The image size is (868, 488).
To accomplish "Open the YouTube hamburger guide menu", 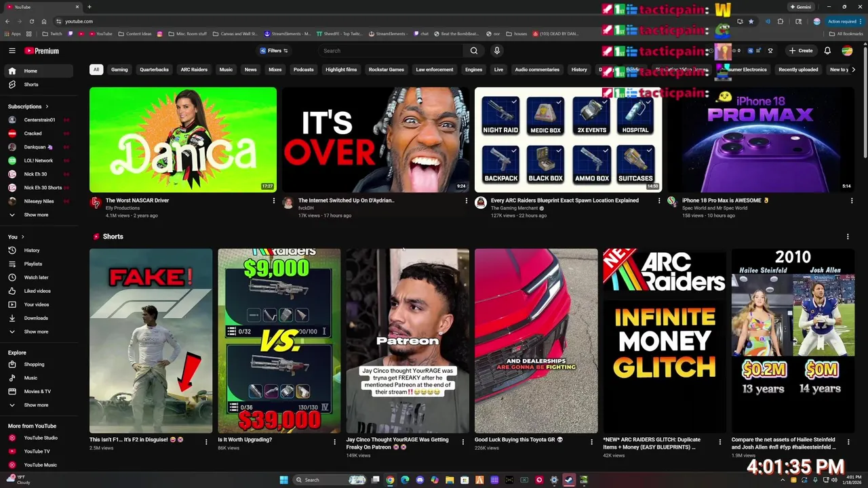I will pyautogui.click(x=12, y=51).
